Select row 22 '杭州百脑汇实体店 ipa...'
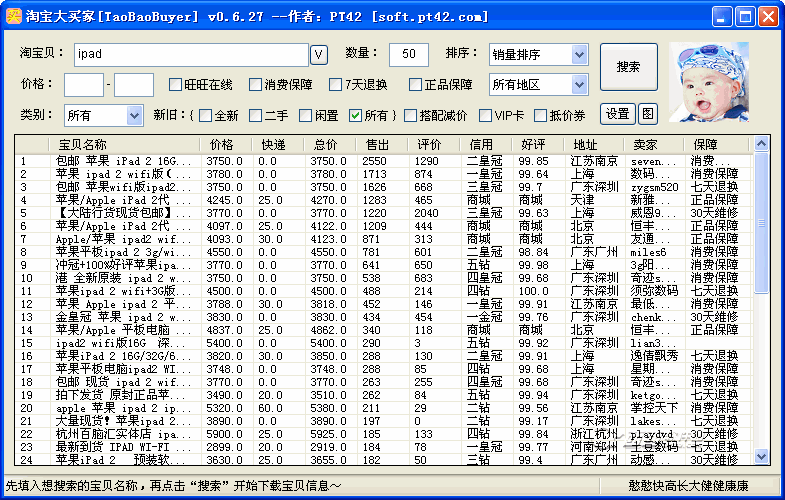 click(x=383, y=434)
